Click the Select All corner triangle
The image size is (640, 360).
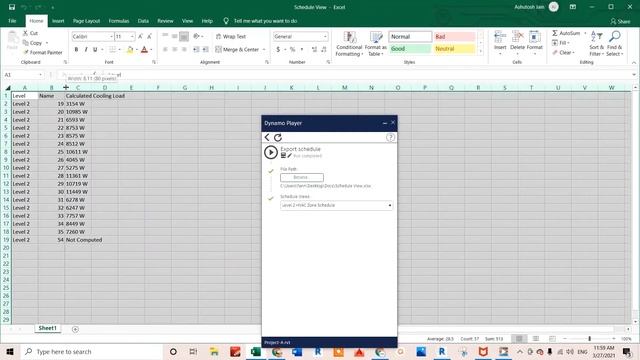7,87
